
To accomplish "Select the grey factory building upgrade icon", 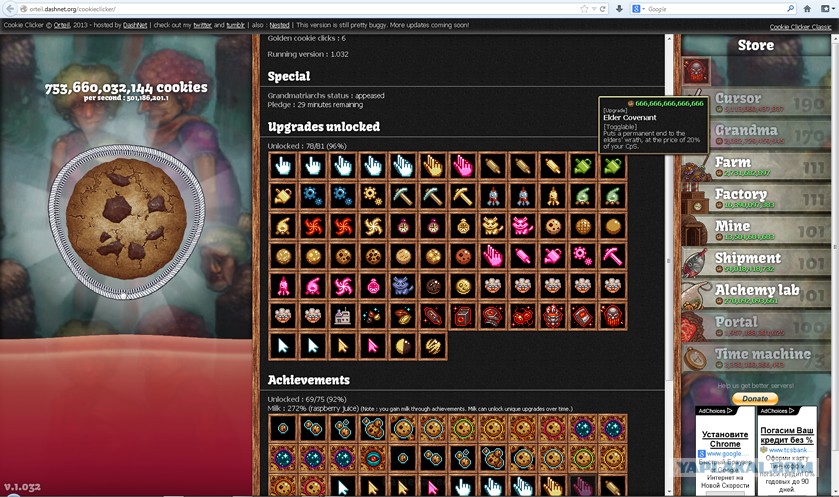I will tap(343, 316).
